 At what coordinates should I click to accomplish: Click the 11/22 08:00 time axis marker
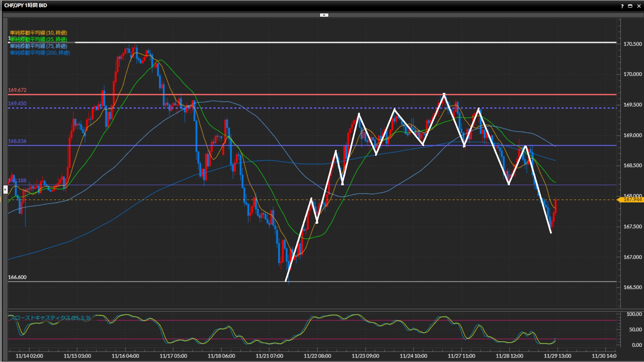317,356
